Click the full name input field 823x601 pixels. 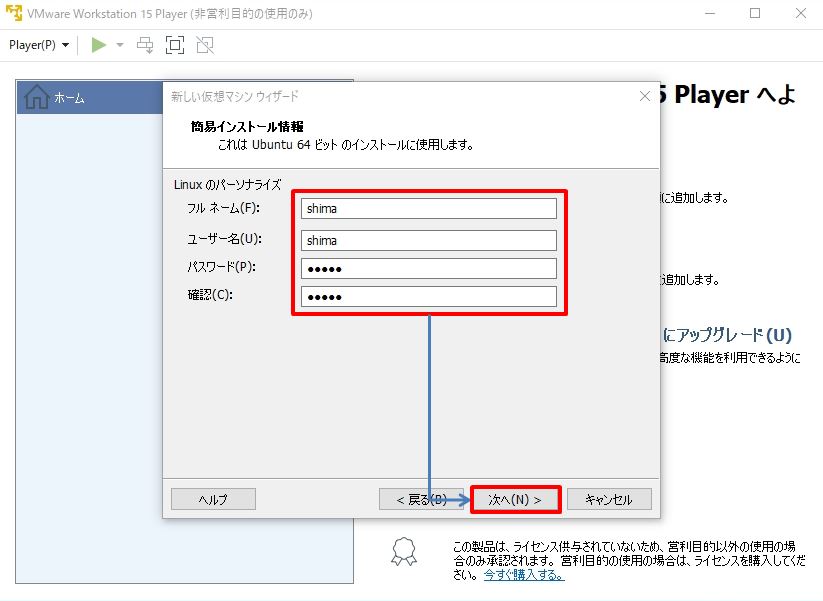[428, 208]
